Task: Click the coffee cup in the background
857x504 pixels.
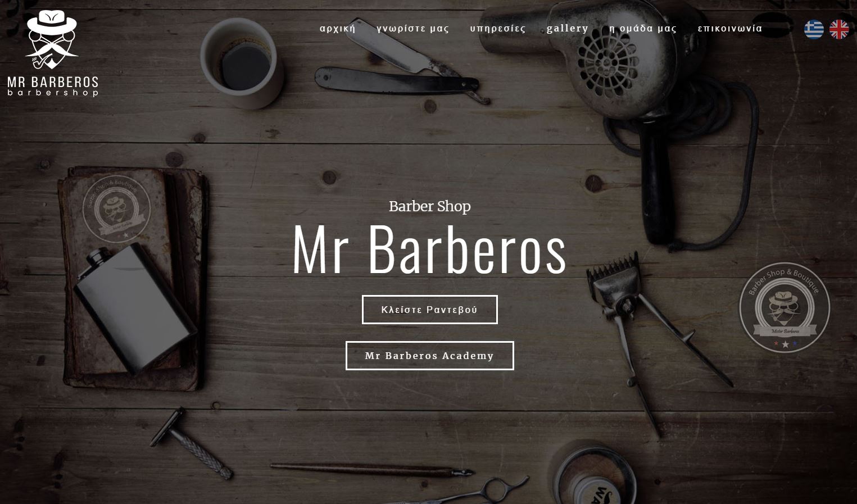Action: tap(241, 62)
